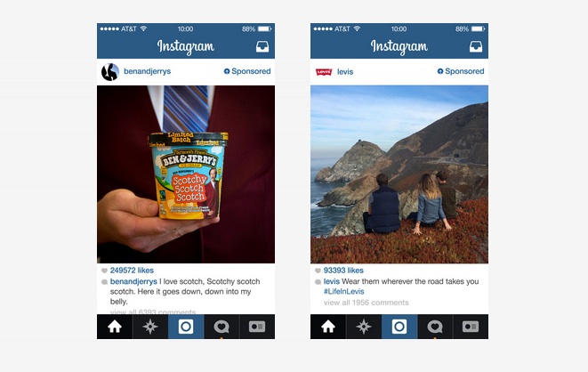Open camera tab on left phone
This screenshot has height=372, width=588.
[x=186, y=327]
